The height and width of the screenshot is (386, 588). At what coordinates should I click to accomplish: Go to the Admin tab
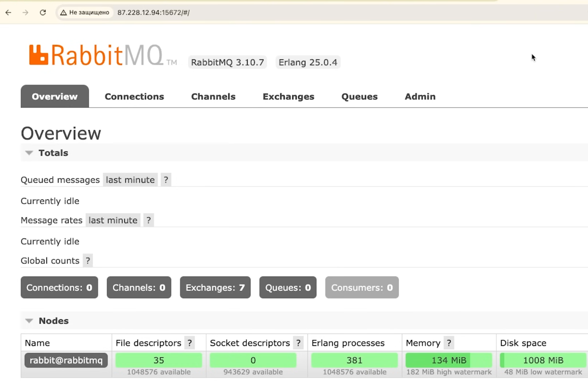tap(420, 96)
